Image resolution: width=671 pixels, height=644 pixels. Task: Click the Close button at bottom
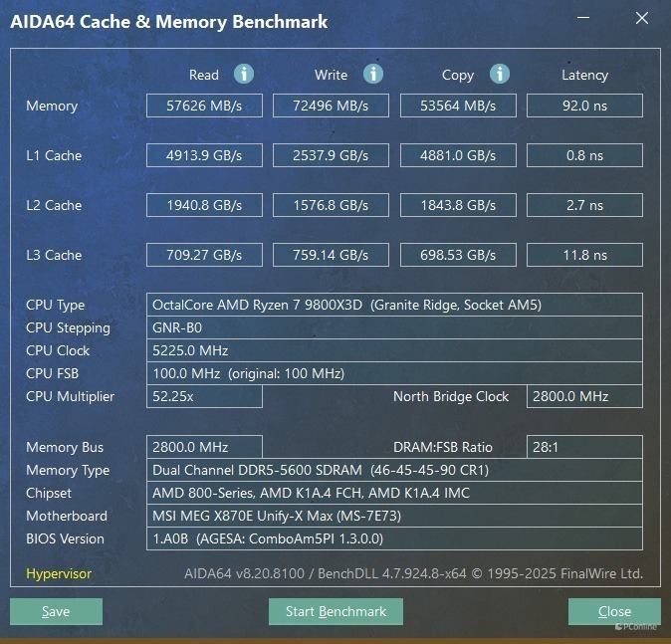614,611
